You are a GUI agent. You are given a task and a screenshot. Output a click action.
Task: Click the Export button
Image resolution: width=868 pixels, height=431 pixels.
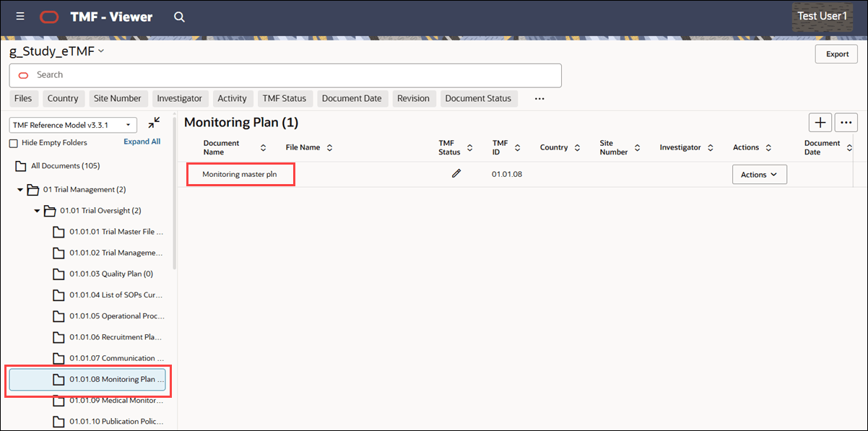(836, 53)
